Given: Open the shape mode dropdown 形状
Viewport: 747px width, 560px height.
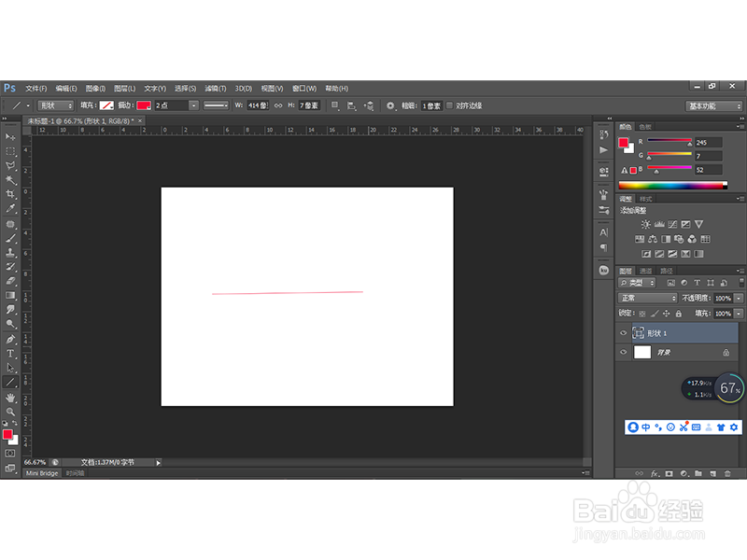Looking at the screenshot, I should (x=56, y=105).
